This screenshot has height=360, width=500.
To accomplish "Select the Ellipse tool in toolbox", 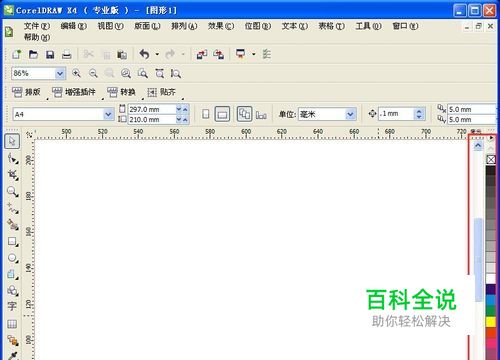I will pos(13,258).
